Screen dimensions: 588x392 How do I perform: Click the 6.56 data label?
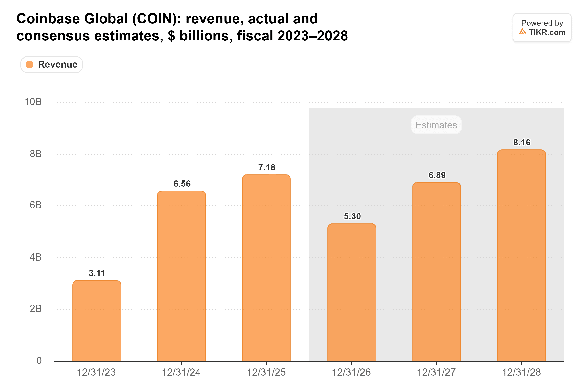pos(182,184)
